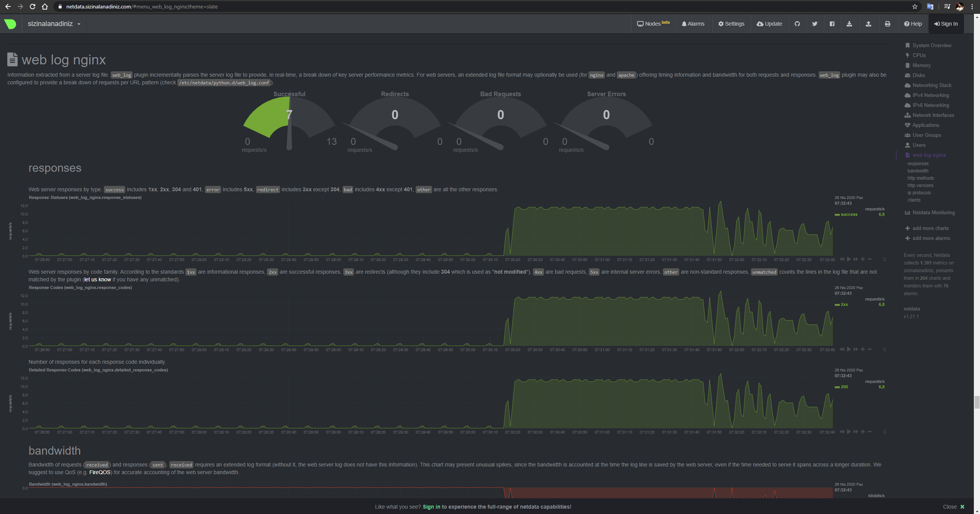The height and width of the screenshot is (514, 980).
Task: Close the bottom sign-in banner
Action: click(954, 507)
